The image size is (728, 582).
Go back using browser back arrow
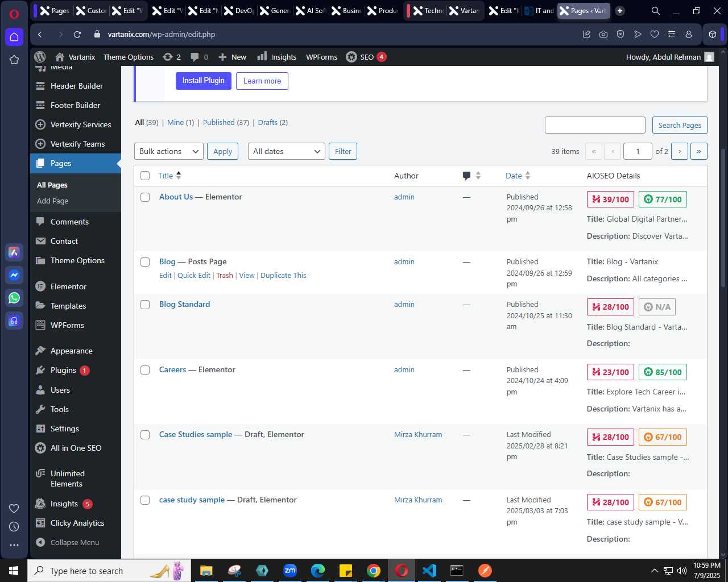pos(40,34)
